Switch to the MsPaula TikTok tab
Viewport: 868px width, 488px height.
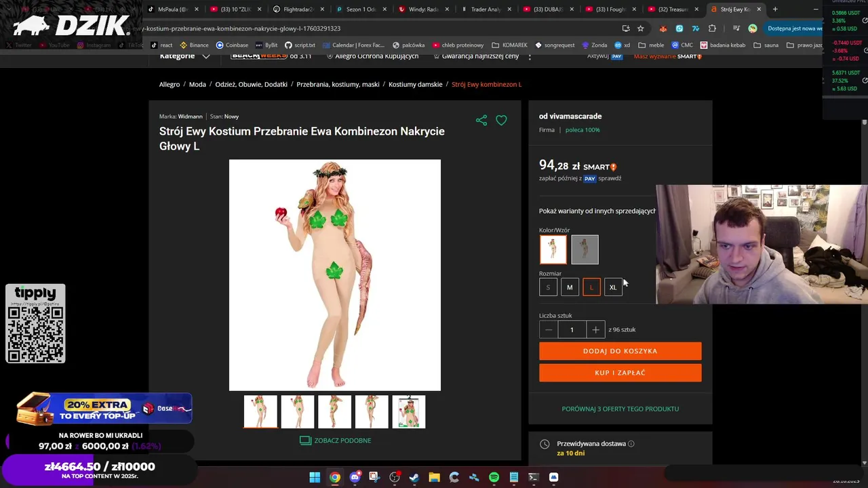pos(174,9)
